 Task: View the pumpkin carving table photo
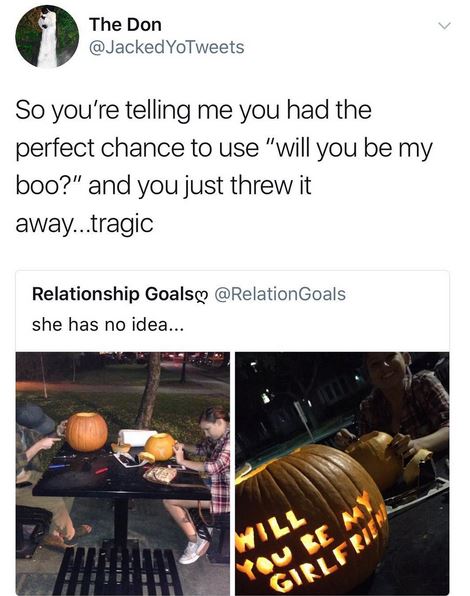[123, 473]
